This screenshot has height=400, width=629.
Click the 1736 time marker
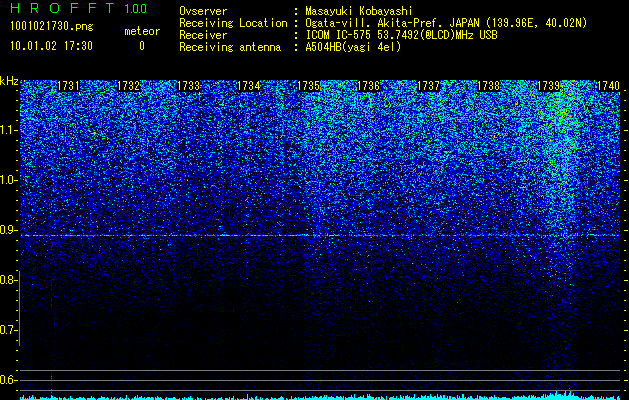(x=368, y=86)
